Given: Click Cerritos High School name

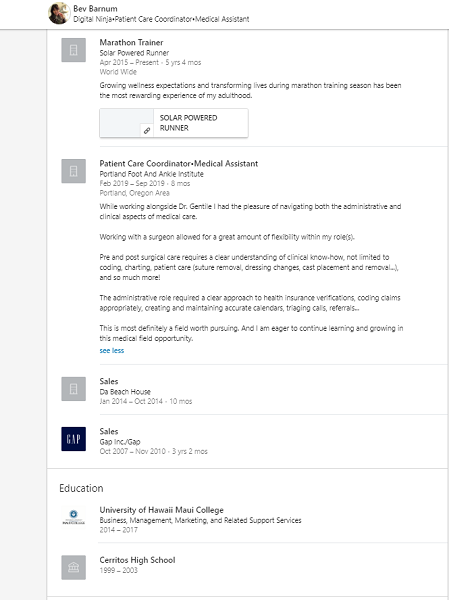Looking at the screenshot, I should (137, 560).
